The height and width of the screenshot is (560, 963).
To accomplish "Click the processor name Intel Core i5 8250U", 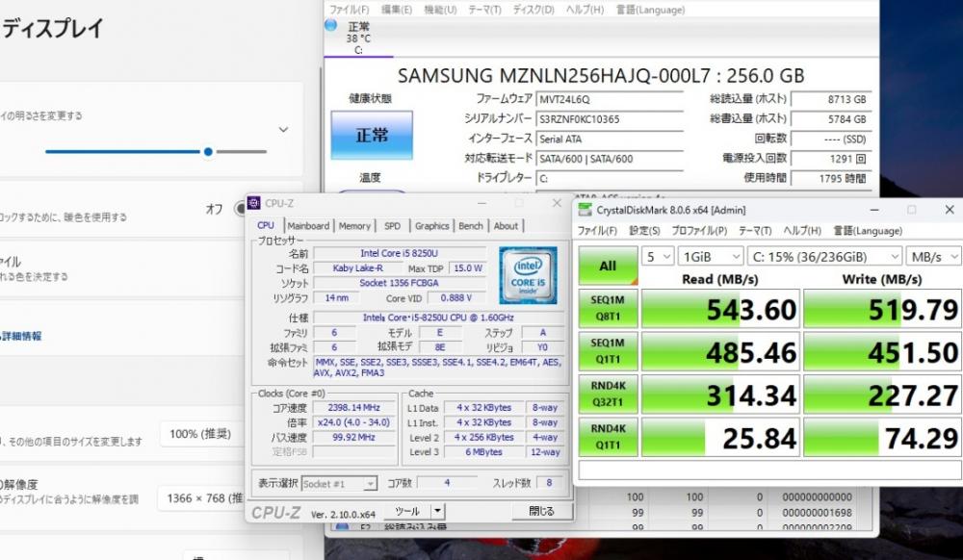I will pos(400,253).
